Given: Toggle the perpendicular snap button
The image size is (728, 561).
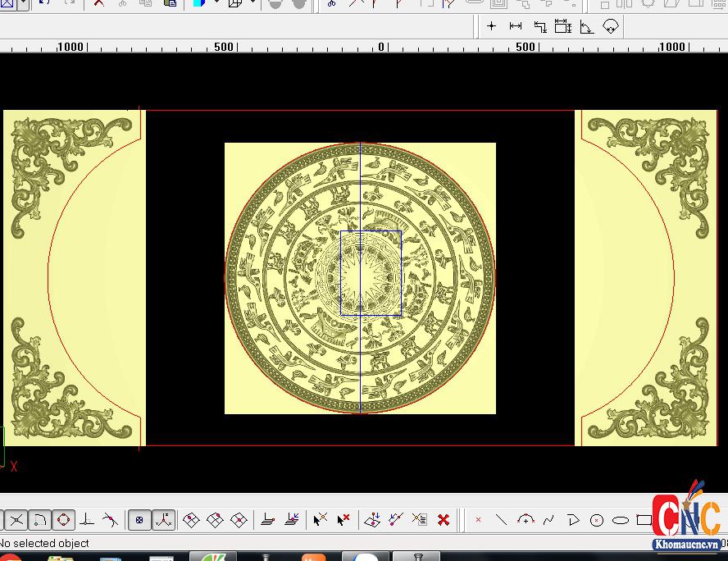Looking at the screenshot, I should tap(87, 520).
